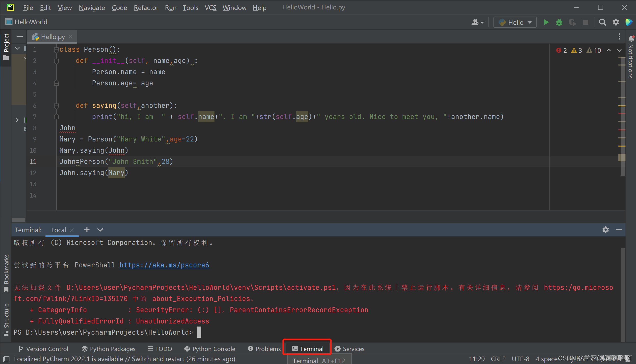This screenshot has height=364, width=636.
Task: Open the Problems tool window
Action: coord(264,349)
